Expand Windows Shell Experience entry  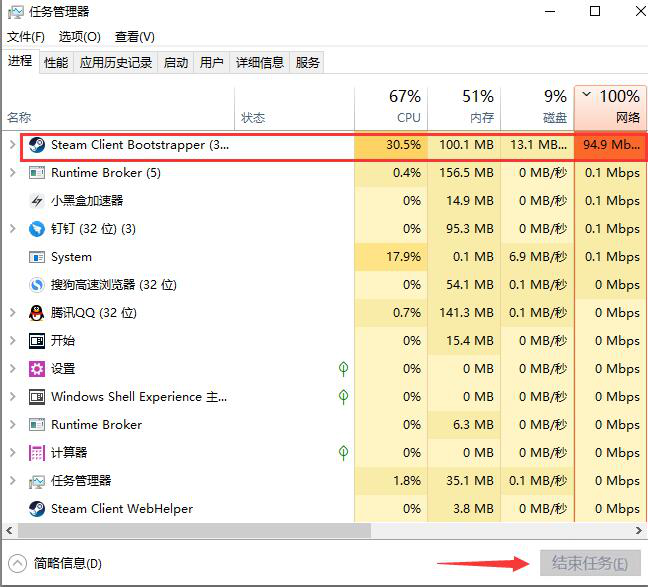[x=12, y=397]
